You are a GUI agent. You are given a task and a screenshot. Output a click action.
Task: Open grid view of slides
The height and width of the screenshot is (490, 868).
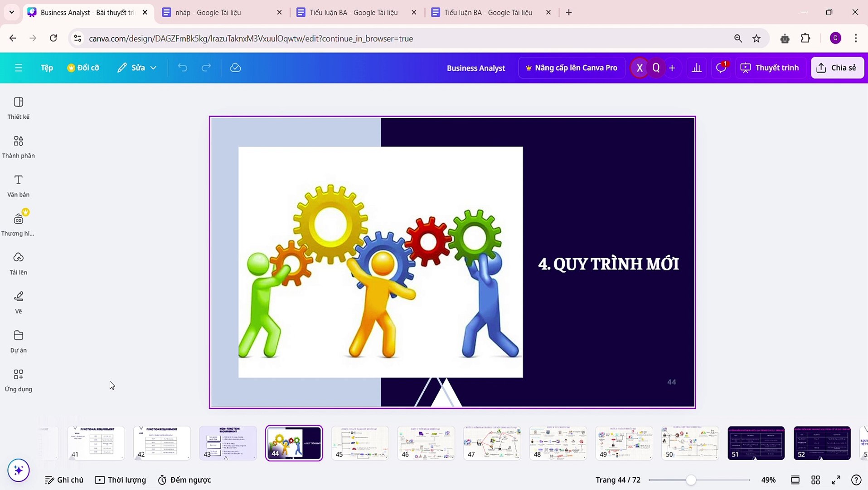[816, 480]
